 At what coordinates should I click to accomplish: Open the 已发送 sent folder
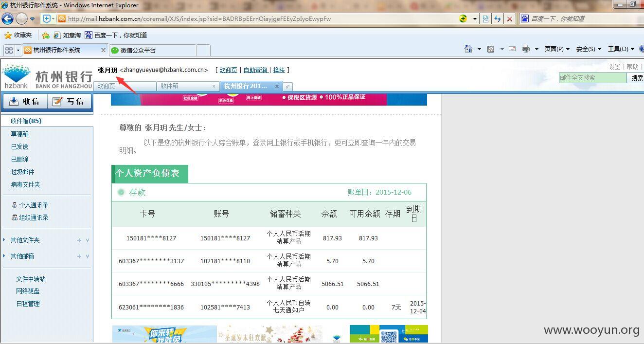(x=19, y=146)
